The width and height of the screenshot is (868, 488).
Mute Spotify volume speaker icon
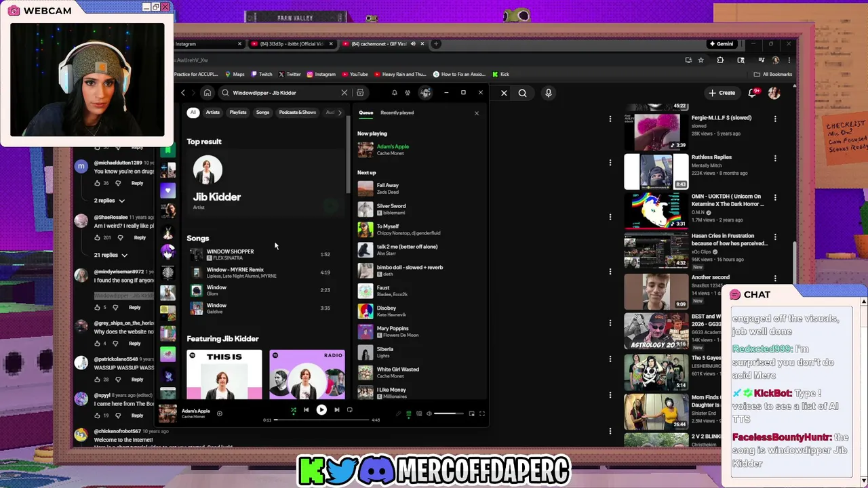(429, 413)
